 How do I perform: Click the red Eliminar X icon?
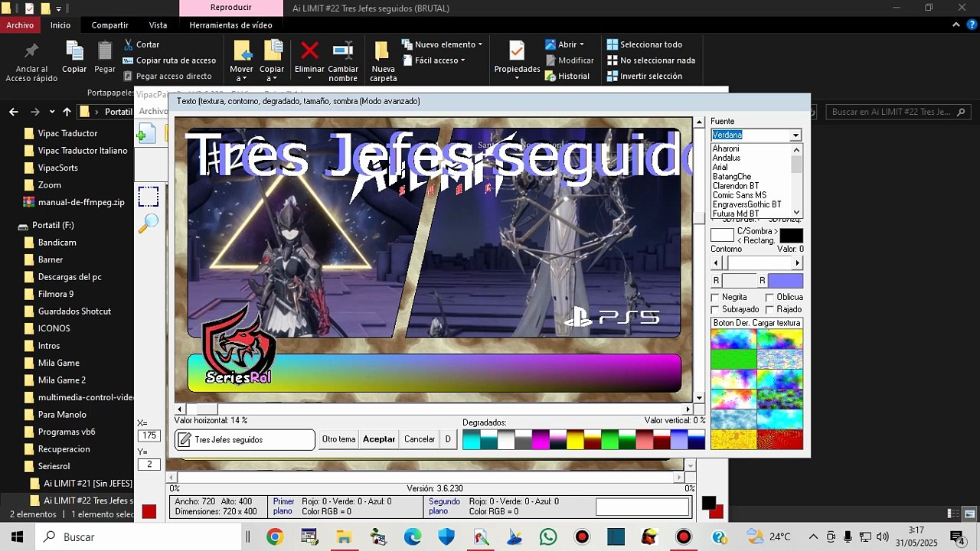(309, 51)
